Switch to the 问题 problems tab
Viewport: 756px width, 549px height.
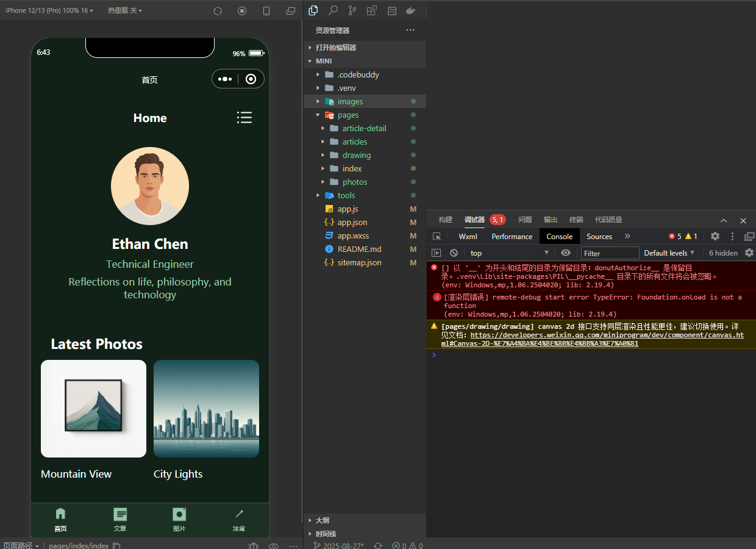(x=525, y=220)
